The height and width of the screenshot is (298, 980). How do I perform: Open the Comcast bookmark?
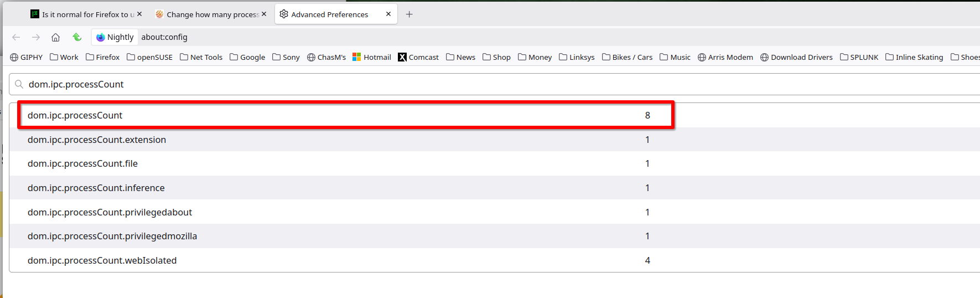click(418, 57)
